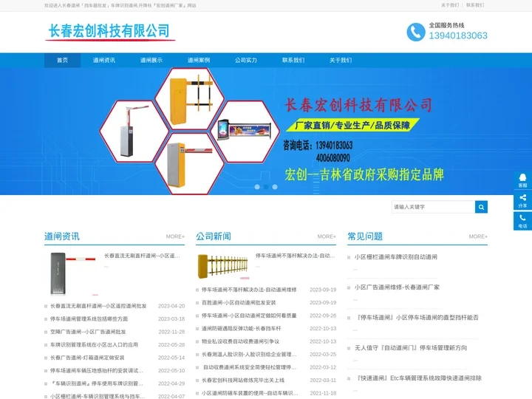Open the 道闸资讯 nav menu
The height and width of the screenshot is (399, 532).
pyautogui.click(x=104, y=61)
